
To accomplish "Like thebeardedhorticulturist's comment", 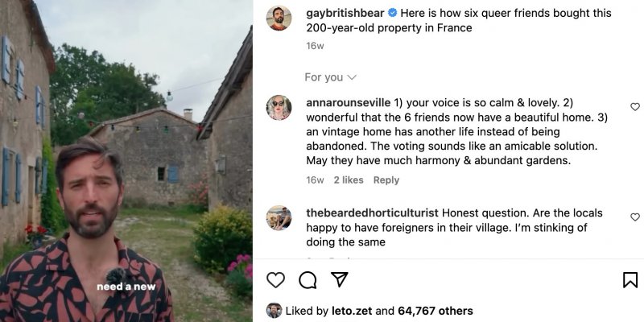I will tap(635, 217).
